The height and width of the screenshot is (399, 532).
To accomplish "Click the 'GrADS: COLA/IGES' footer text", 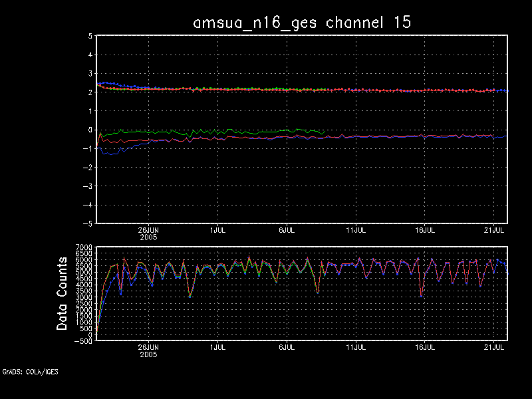I will (x=30, y=372).
